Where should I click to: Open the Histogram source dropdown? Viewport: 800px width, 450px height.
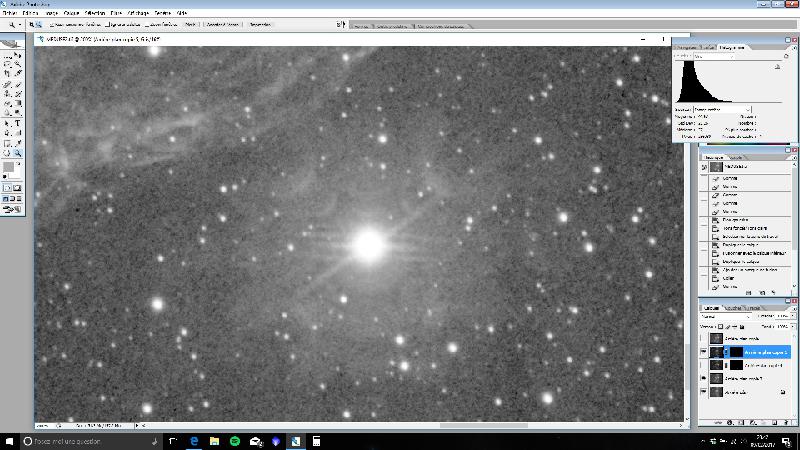tap(722, 109)
